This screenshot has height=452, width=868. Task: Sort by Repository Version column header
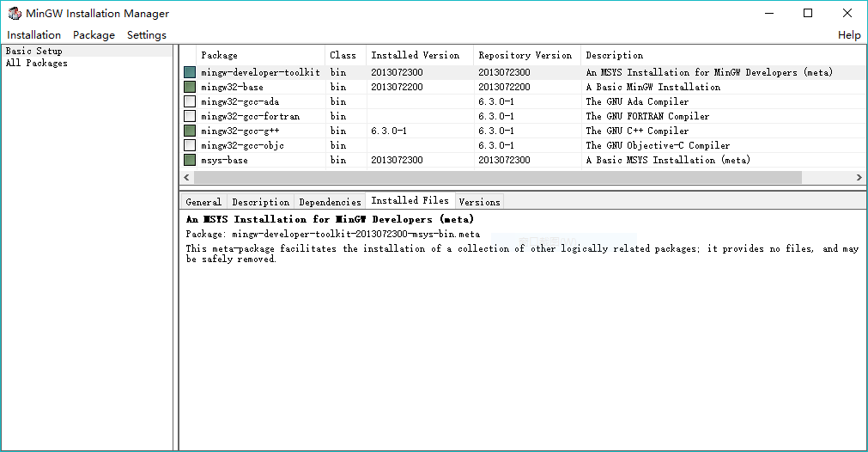coord(527,55)
